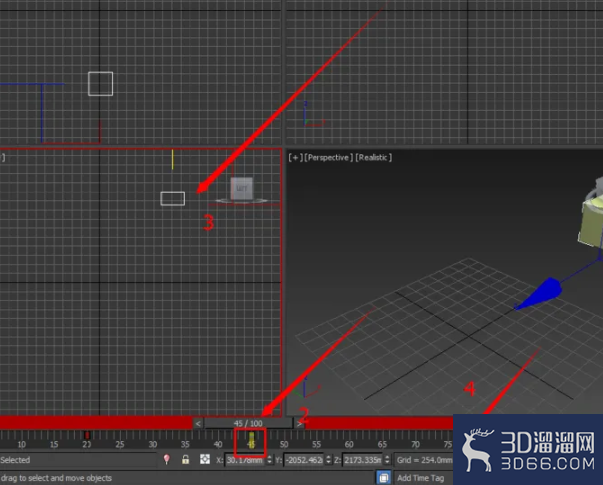Viewport: 603px width, 485px height.
Task: Select the yellow keyframe at frame 45
Action: tap(251, 439)
